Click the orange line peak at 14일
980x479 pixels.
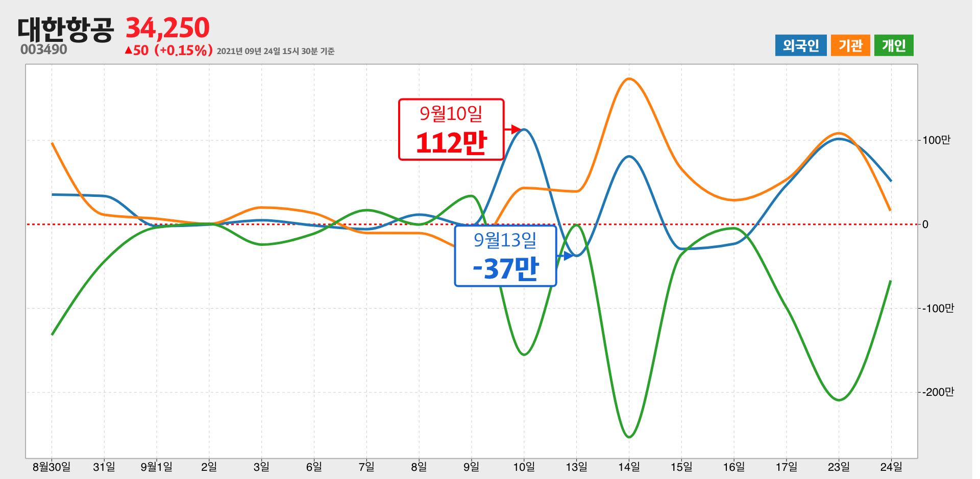pos(629,79)
